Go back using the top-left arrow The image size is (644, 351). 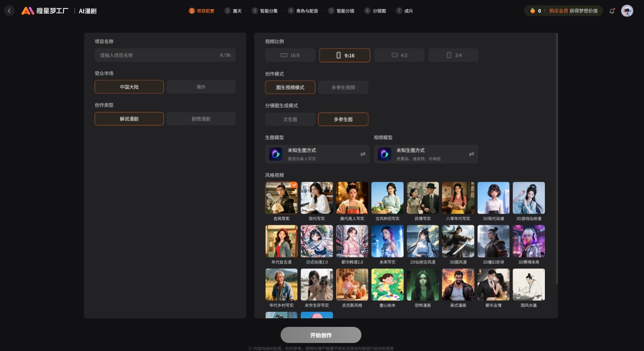pyautogui.click(x=9, y=11)
